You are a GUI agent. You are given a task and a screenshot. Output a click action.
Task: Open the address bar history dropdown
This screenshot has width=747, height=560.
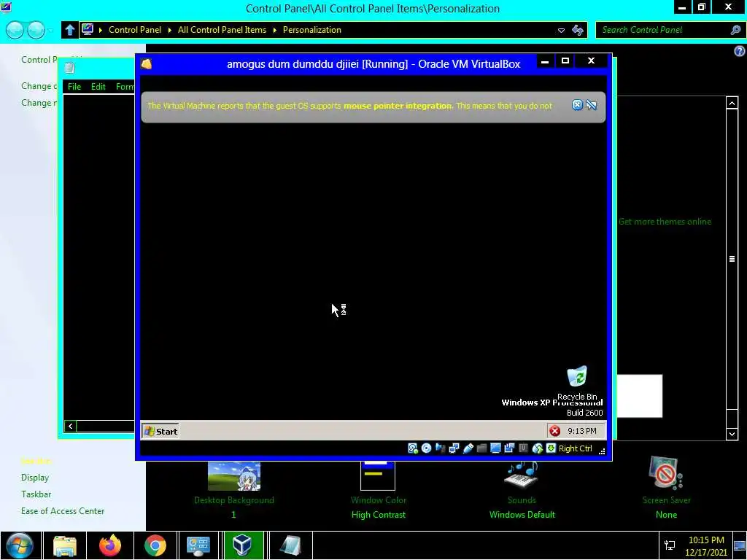click(x=561, y=30)
